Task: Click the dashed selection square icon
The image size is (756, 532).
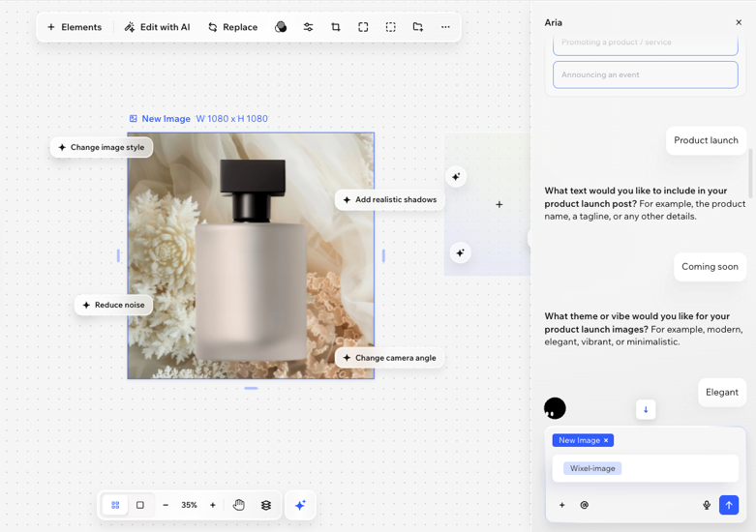Action: 390,27
